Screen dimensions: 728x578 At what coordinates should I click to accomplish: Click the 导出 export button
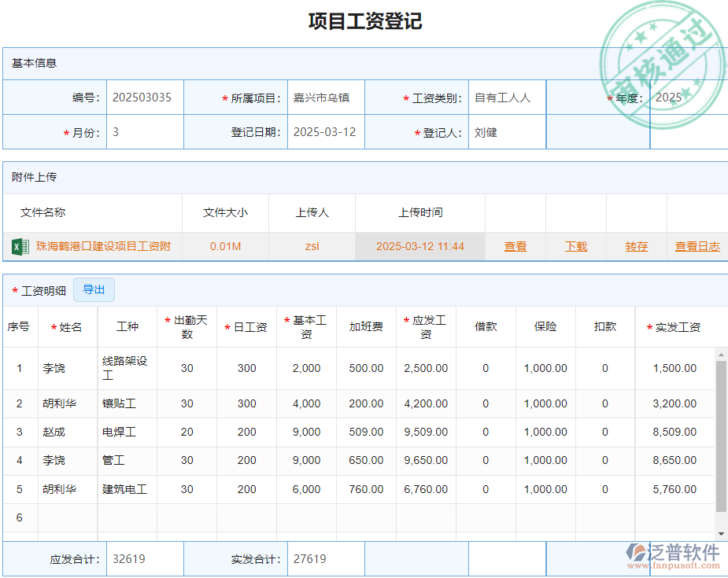[x=94, y=289]
